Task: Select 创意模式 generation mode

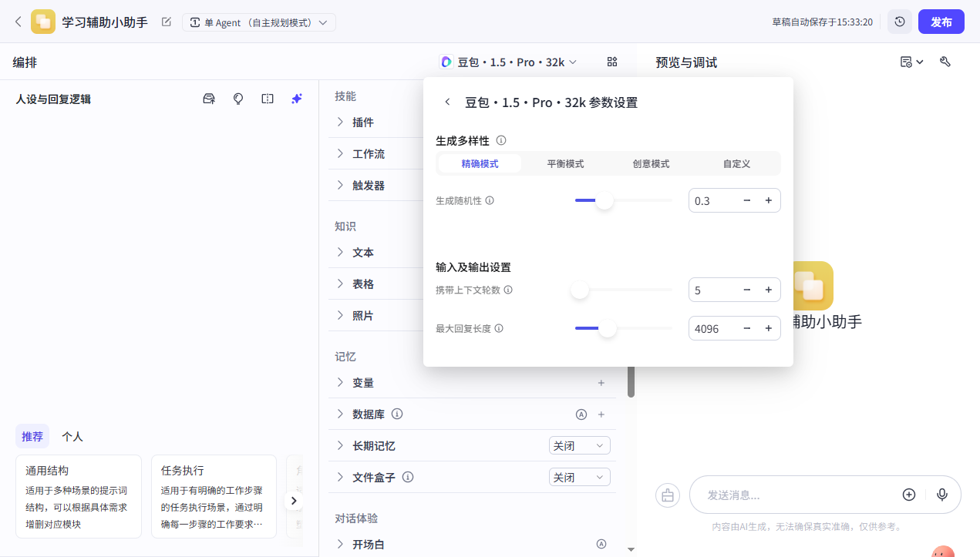Action: [x=651, y=163]
